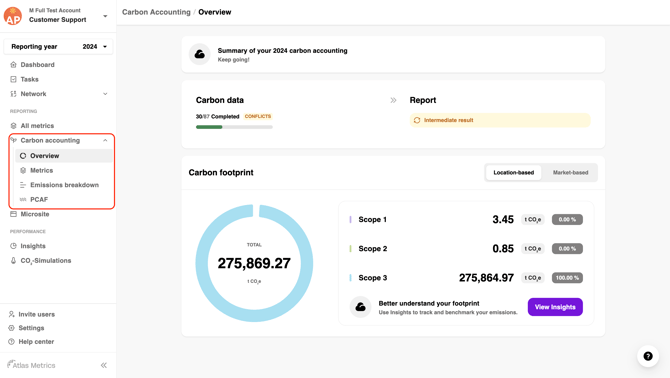
Task: Open the floating help question button
Action: click(x=648, y=356)
